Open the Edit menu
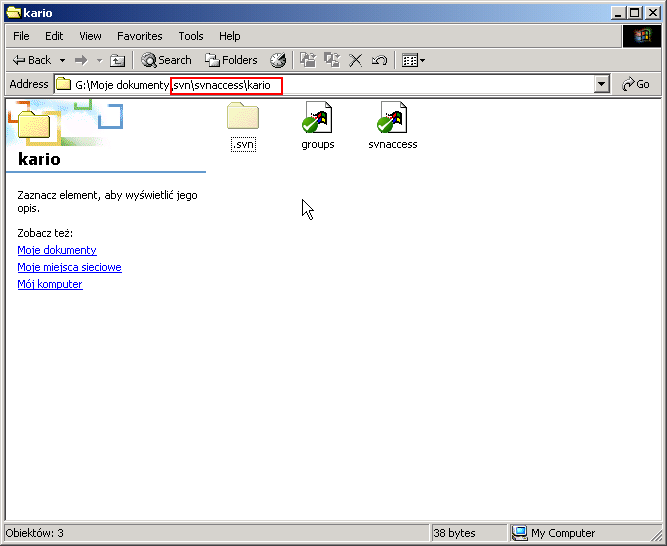The height and width of the screenshot is (546, 667). click(x=54, y=36)
